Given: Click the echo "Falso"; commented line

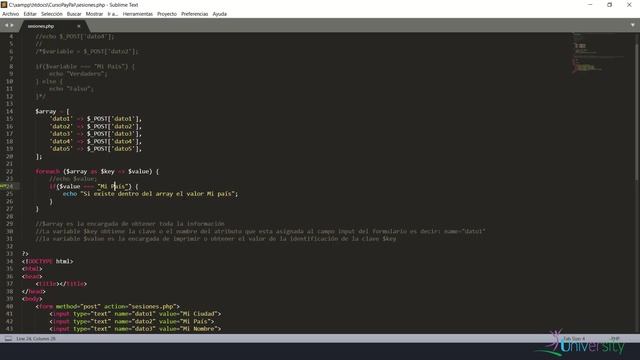Looking at the screenshot, I should [x=71, y=89].
